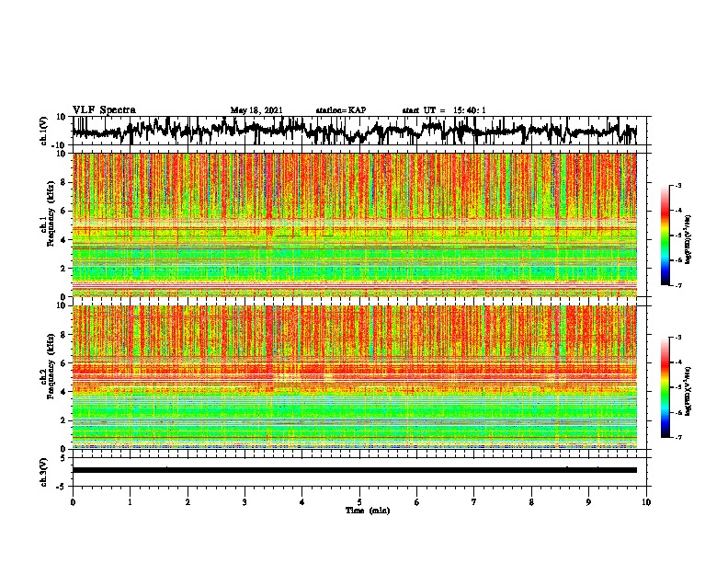
Task: Click the ch.1 voltage waveform trace
Action: pos(354,131)
